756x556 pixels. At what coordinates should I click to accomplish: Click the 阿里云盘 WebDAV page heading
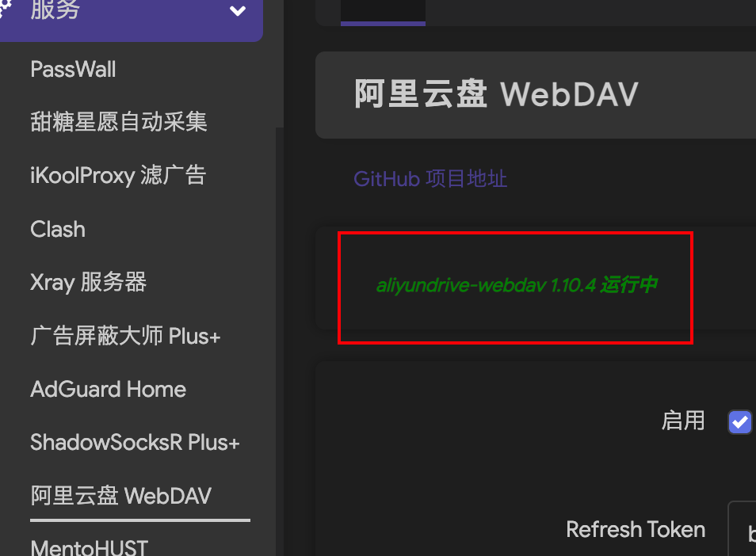click(496, 94)
